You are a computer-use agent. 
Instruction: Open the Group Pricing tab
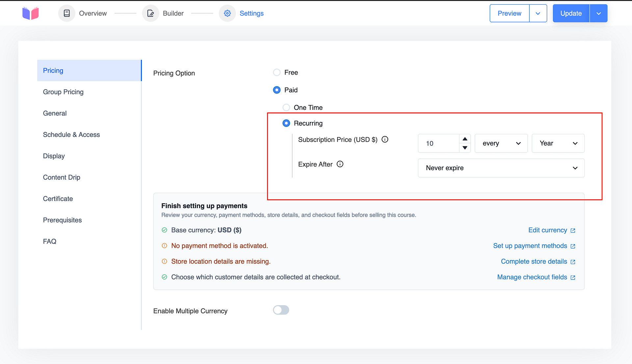click(x=89, y=92)
